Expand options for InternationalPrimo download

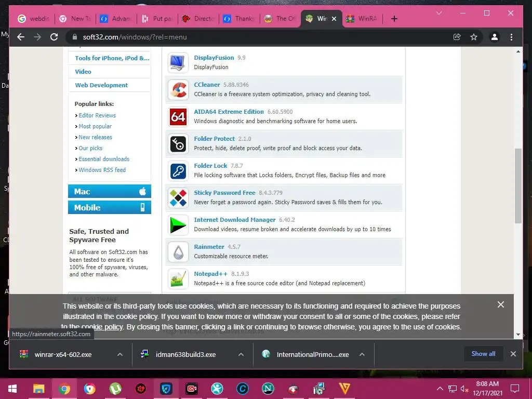click(x=362, y=354)
